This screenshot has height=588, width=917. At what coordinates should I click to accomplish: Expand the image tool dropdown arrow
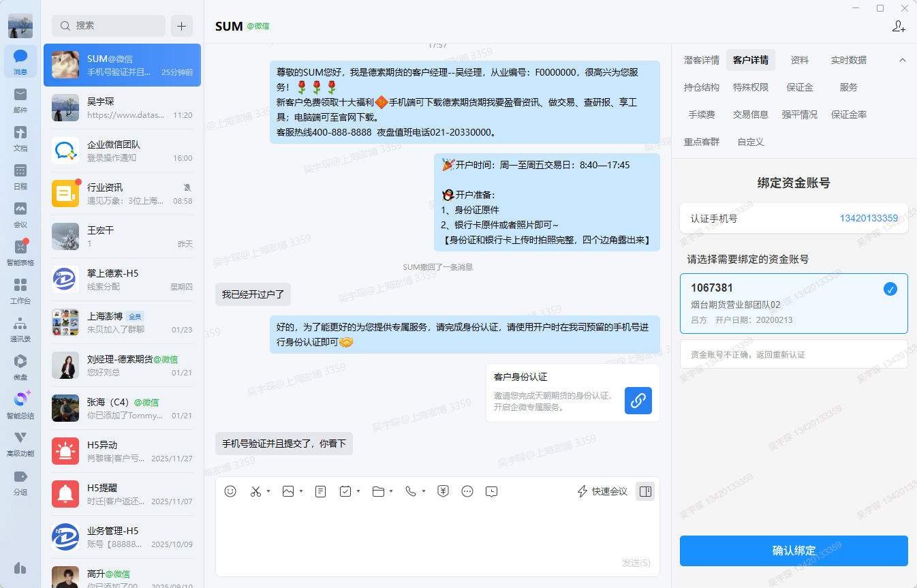301,491
